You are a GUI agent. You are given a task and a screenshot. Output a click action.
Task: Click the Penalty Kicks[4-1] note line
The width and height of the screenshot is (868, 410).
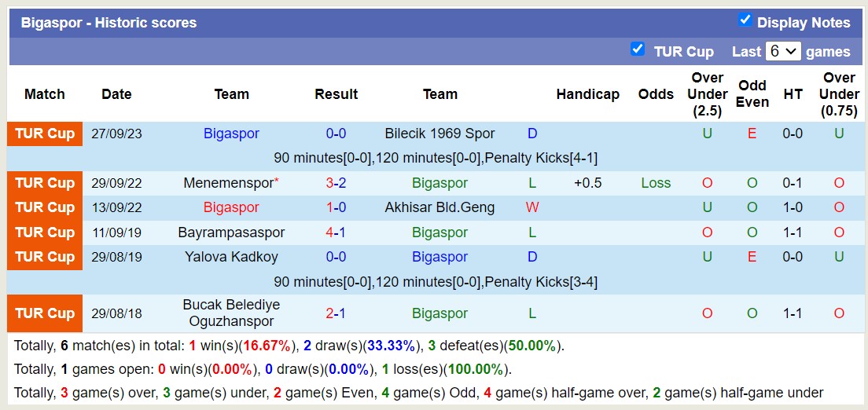tap(436, 158)
